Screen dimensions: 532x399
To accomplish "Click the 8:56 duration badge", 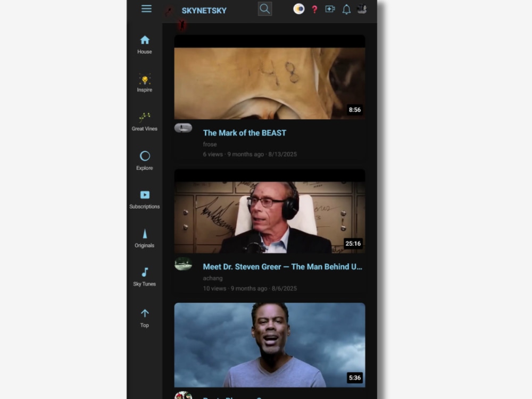I will pyautogui.click(x=355, y=110).
